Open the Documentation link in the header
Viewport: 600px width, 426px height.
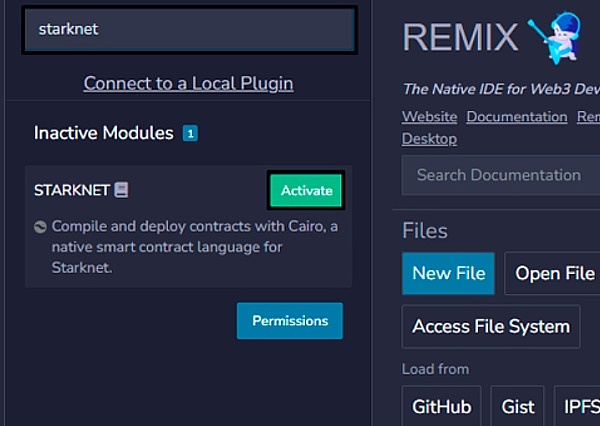coord(516,117)
